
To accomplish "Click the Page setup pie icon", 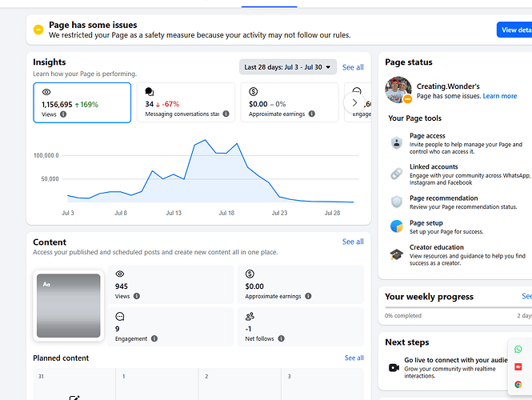I will [x=396, y=226].
